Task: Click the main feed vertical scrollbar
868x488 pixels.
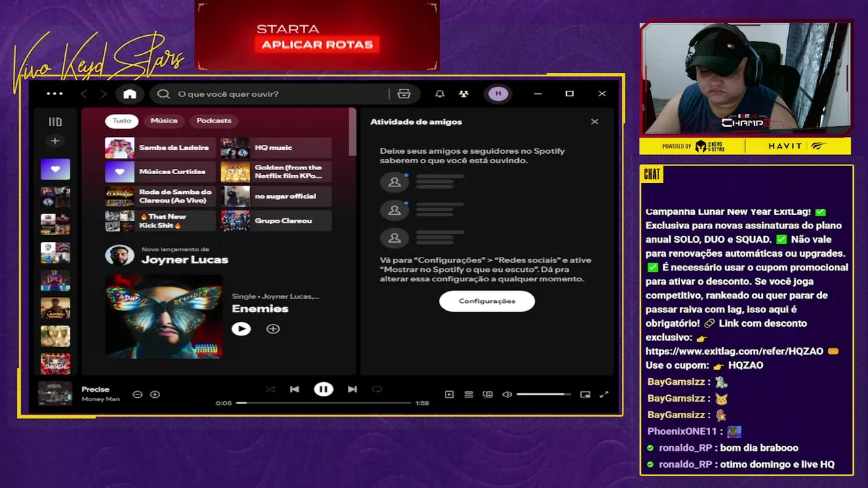Action: [352, 132]
